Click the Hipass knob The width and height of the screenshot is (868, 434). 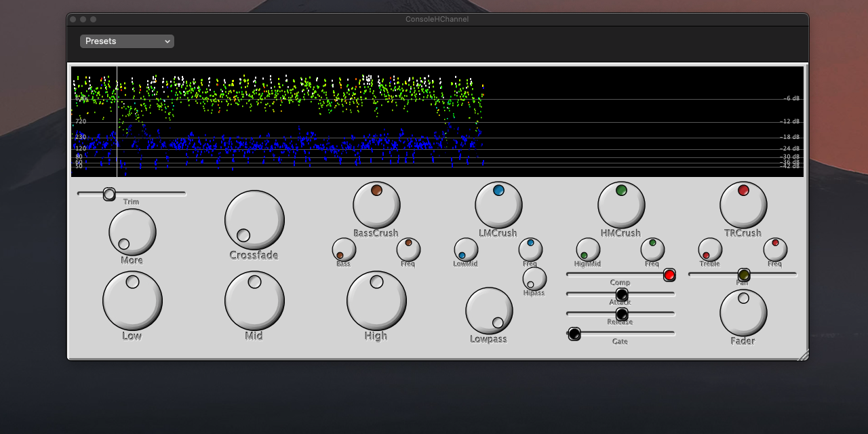pyautogui.click(x=534, y=279)
